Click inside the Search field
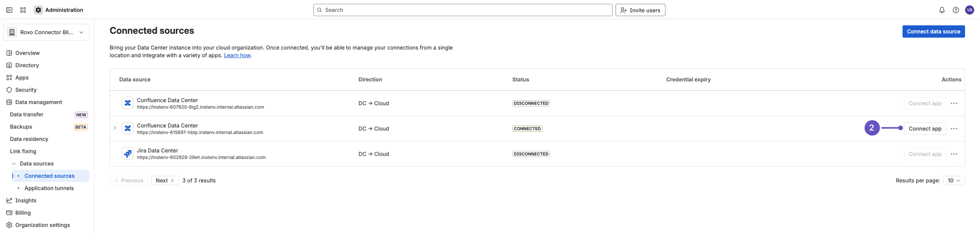 (463, 10)
